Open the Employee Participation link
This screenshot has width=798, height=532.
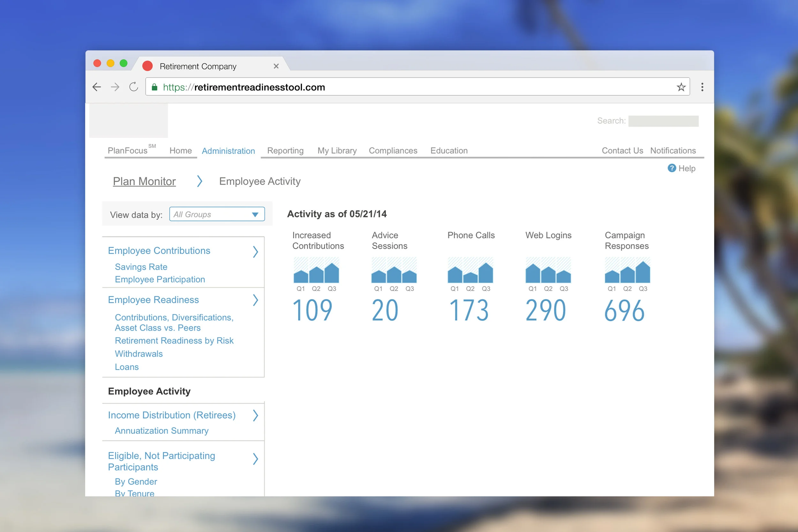coord(160,280)
